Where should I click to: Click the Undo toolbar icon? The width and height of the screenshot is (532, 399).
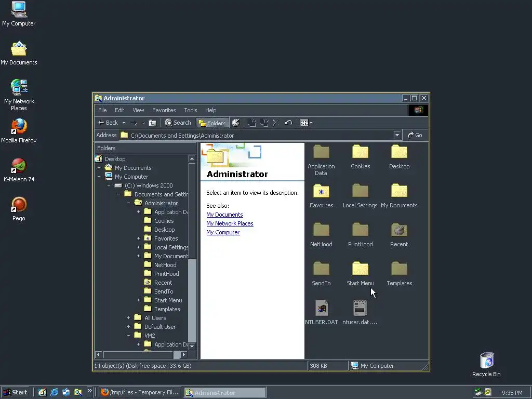point(288,123)
